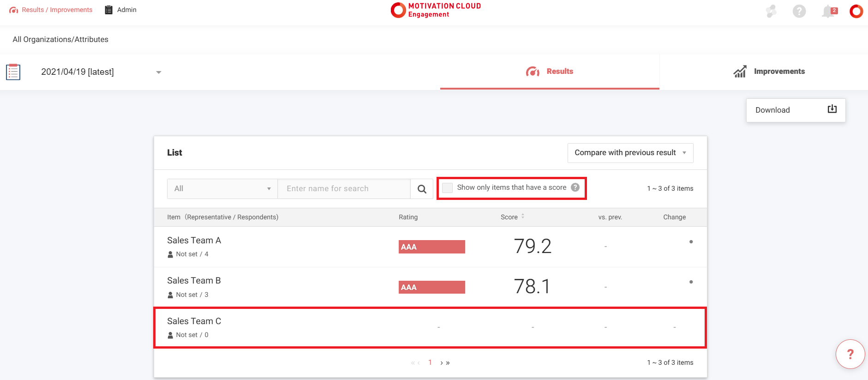
Task: Click the tooltip icon beside score filter
Action: pyautogui.click(x=575, y=187)
